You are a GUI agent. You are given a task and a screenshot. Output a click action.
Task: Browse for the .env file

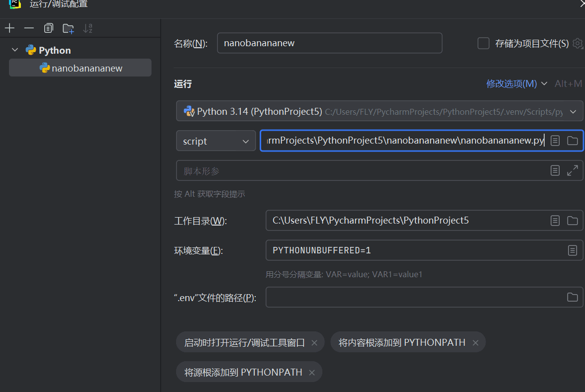[572, 297]
